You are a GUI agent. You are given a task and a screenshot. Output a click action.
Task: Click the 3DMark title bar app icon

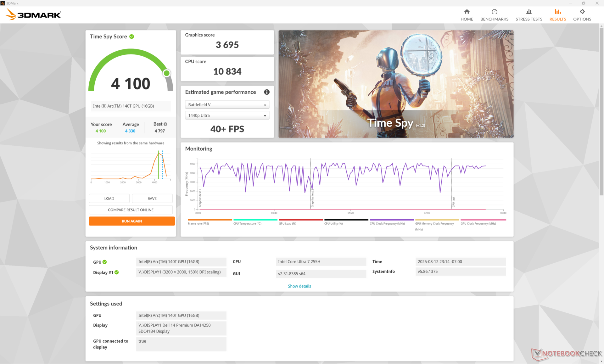3,3
